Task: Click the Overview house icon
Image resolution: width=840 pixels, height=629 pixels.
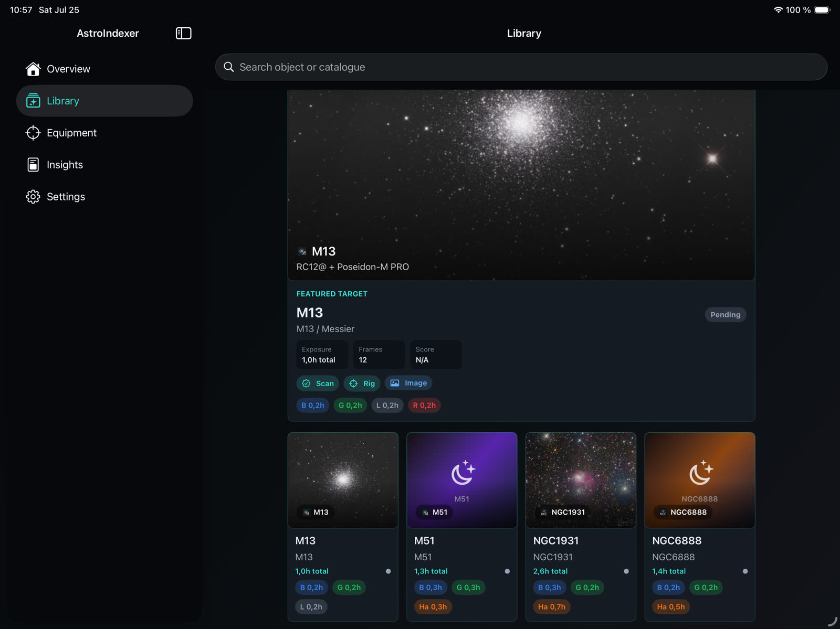Action: point(33,69)
